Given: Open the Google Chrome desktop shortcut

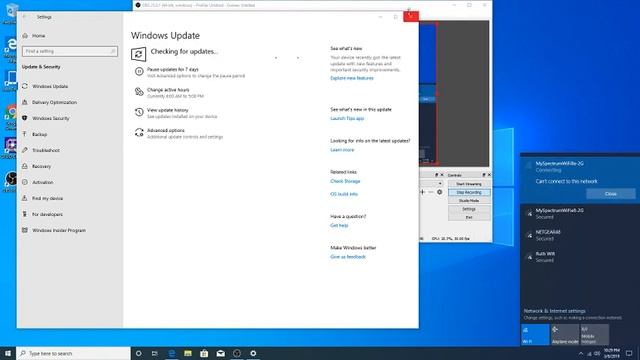Looking at the screenshot, I should point(10,117).
